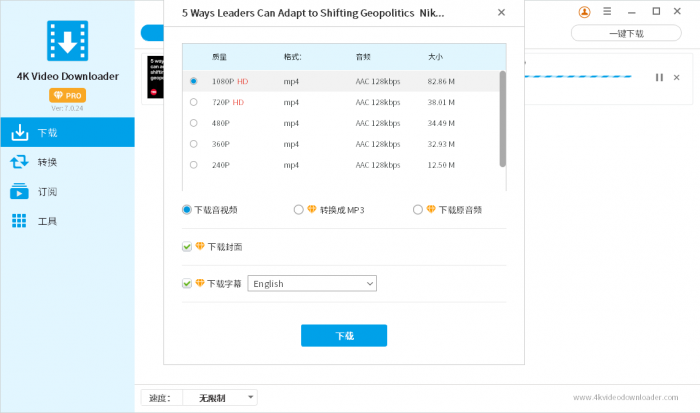
Task: Toggle the 下载字幕 subtitles checkbox
Action: [187, 284]
